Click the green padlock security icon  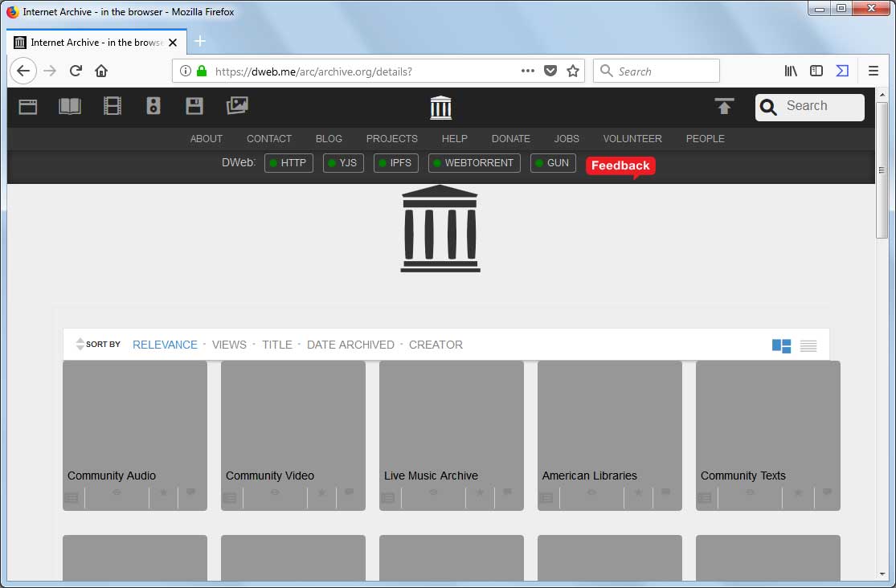pos(202,71)
